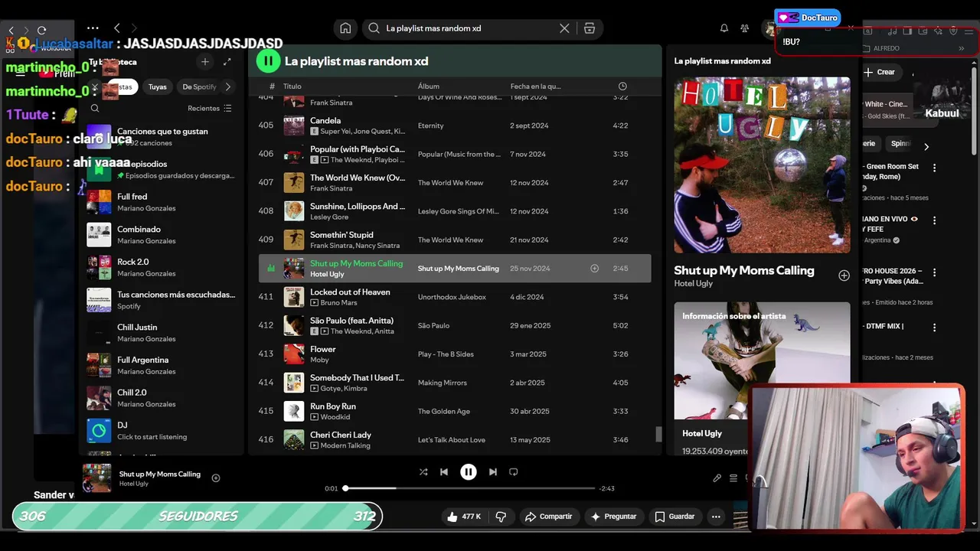Open options for the DTMF MIX video
The width and height of the screenshot is (980, 551).
point(934,328)
